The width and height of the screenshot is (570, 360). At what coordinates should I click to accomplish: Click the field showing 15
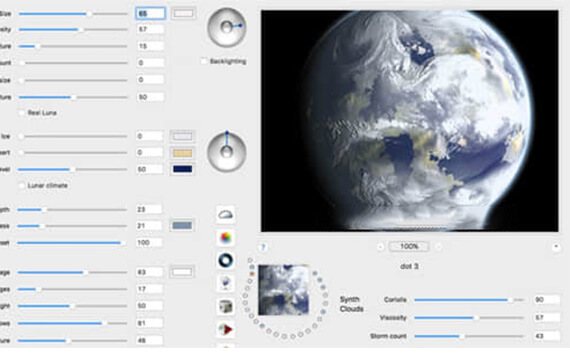(150, 46)
